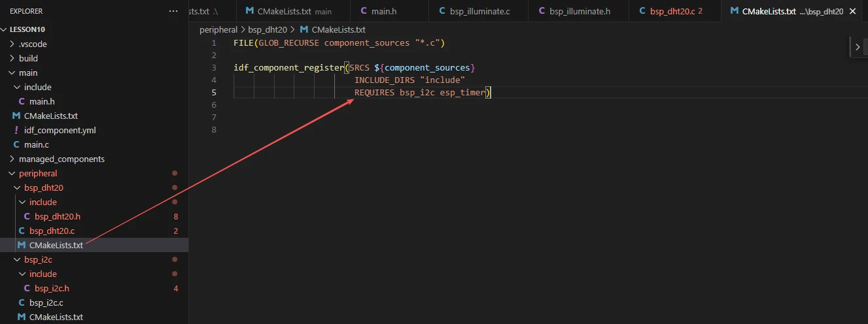
Task: Click peripheral in the breadcrumb path
Action: click(x=218, y=29)
